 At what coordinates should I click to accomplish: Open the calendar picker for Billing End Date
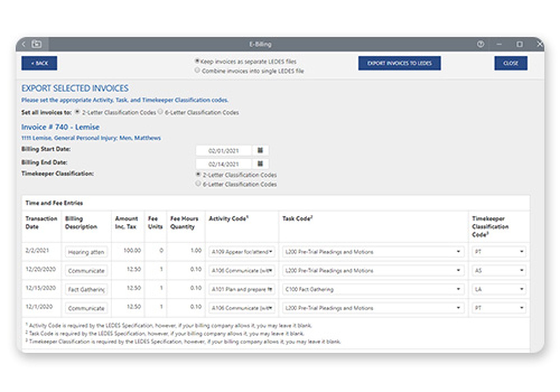pyautogui.click(x=260, y=164)
